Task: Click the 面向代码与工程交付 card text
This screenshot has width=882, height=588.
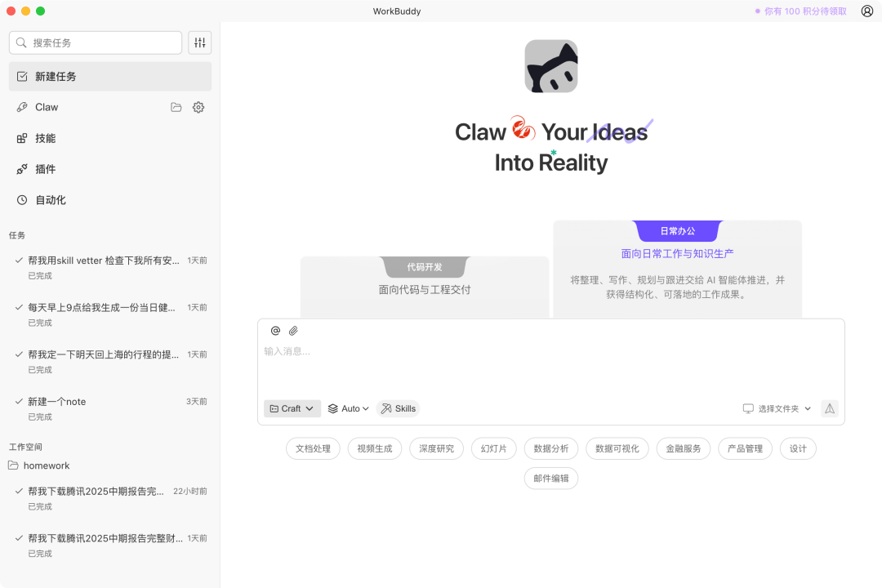Action: 425,290
